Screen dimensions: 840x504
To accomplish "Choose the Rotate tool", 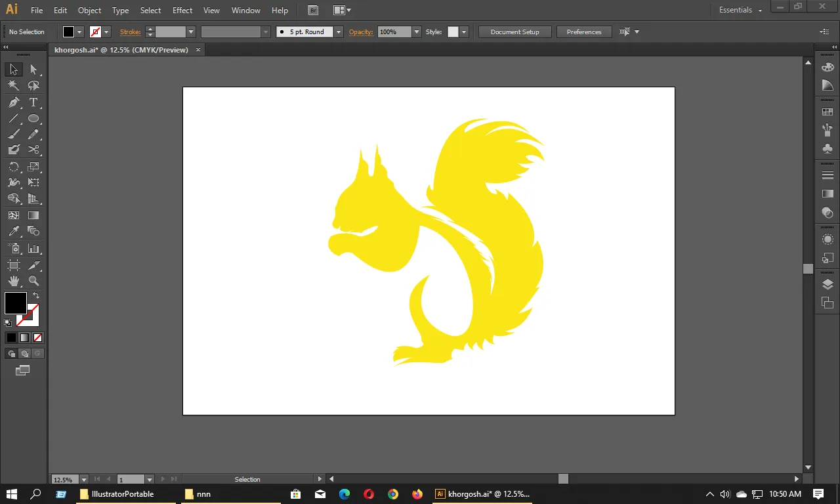I will click(x=13, y=167).
